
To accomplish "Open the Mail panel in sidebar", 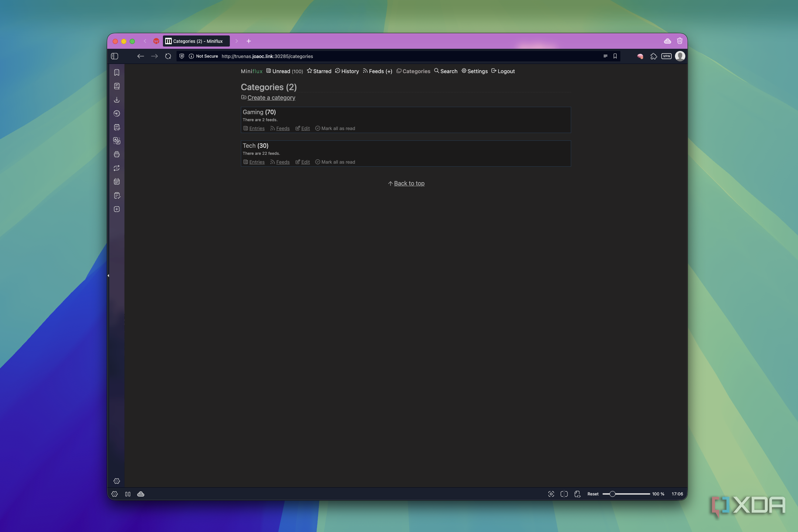I will pyautogui.click(x=117, y=154).
